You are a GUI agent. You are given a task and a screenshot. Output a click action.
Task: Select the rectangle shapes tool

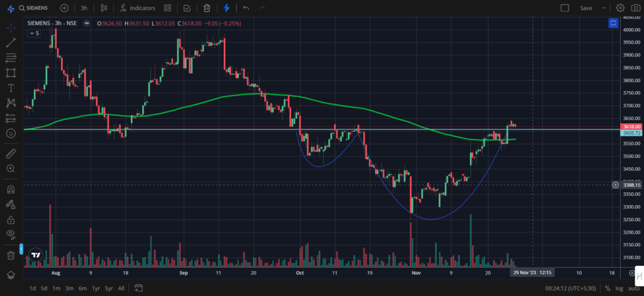tap(11, 73)
